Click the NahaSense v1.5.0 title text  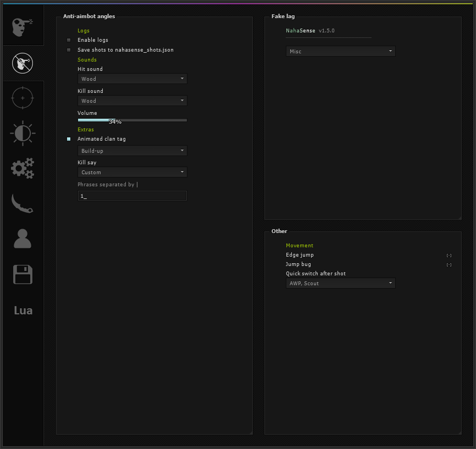coord(310,31)
